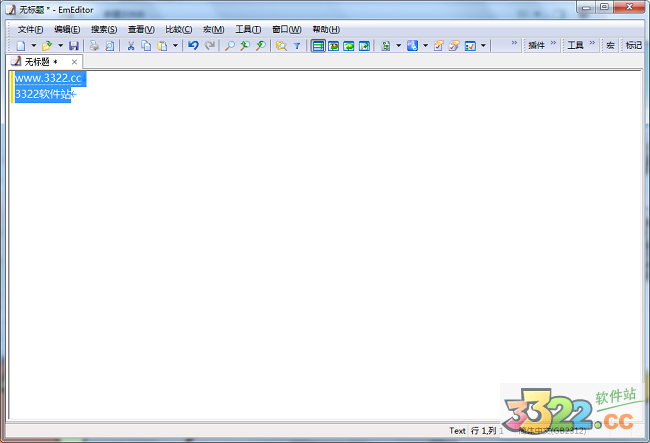Click the Find Previous icon
The image size is (650, 443).
click(x=245, y=46)
